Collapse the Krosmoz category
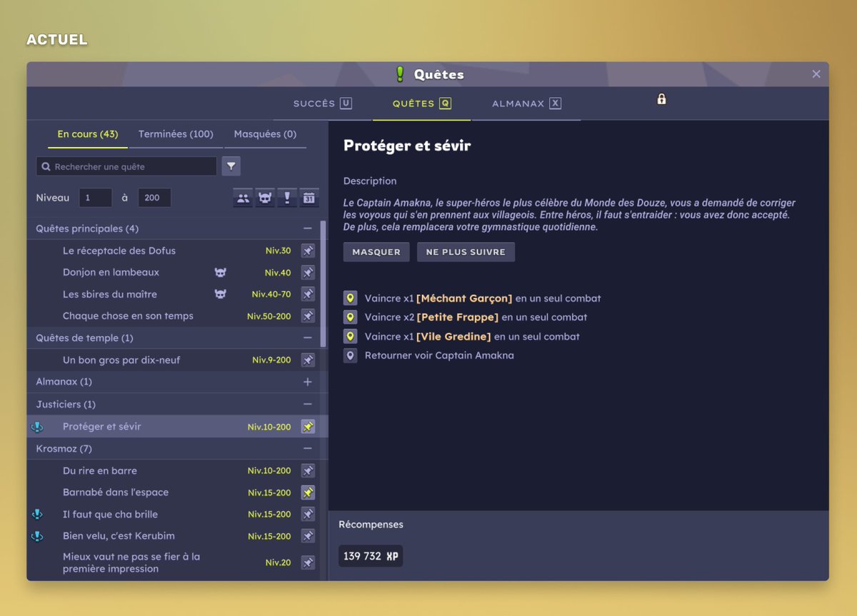 tap(308, 448)
